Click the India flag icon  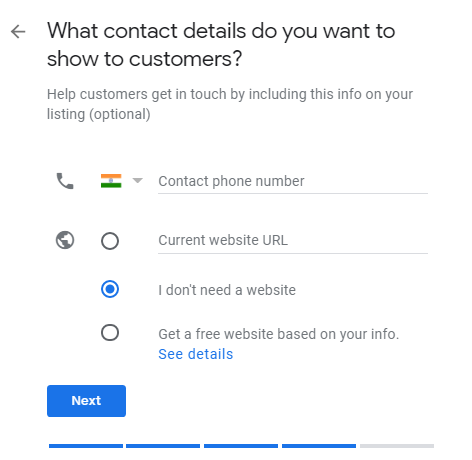[111, 181]
